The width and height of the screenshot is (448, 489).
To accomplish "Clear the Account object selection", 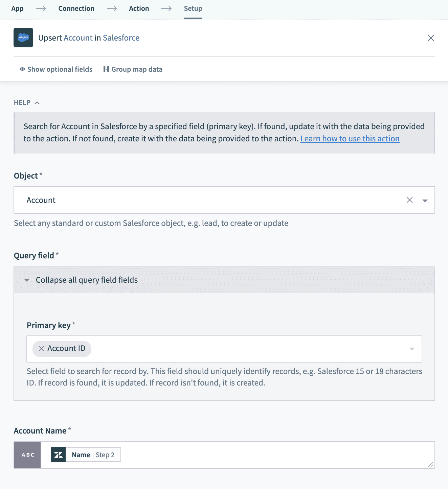I will (x=409, y=200).
